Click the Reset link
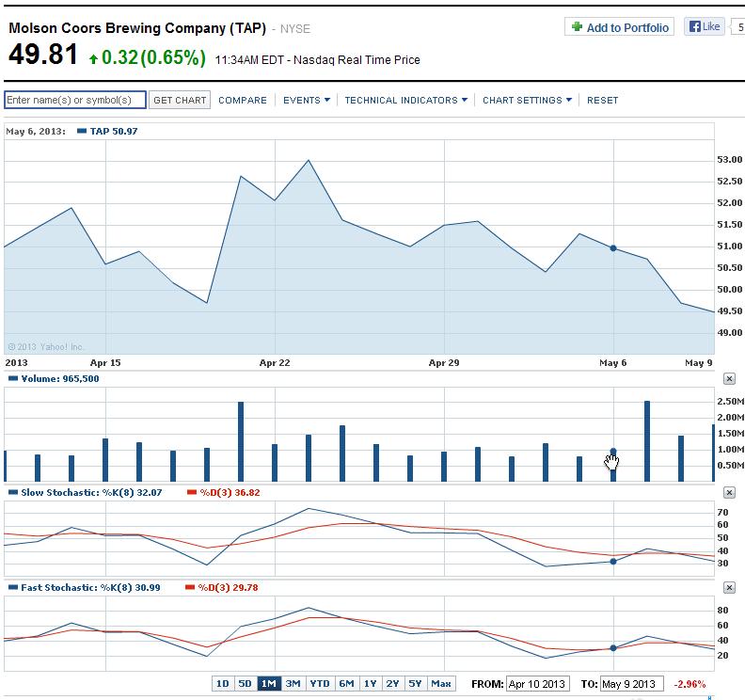The image size is (745, 700). click(x=602, y=101)
